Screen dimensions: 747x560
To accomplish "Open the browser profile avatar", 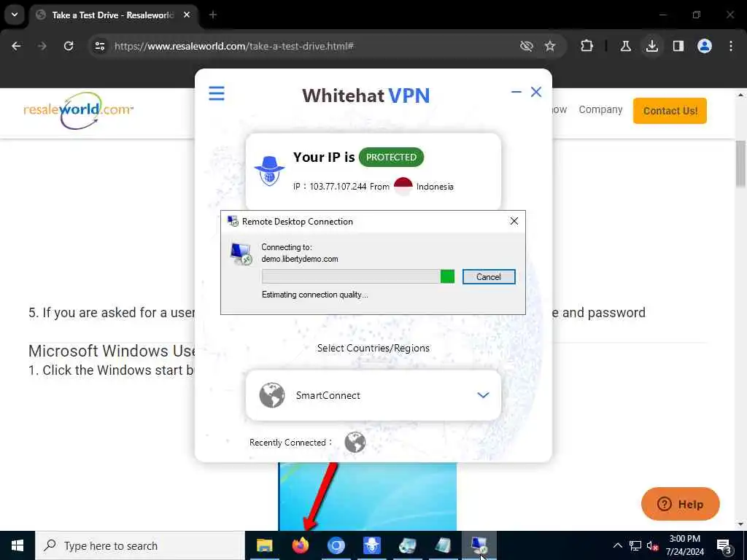I will pos(705,46).
